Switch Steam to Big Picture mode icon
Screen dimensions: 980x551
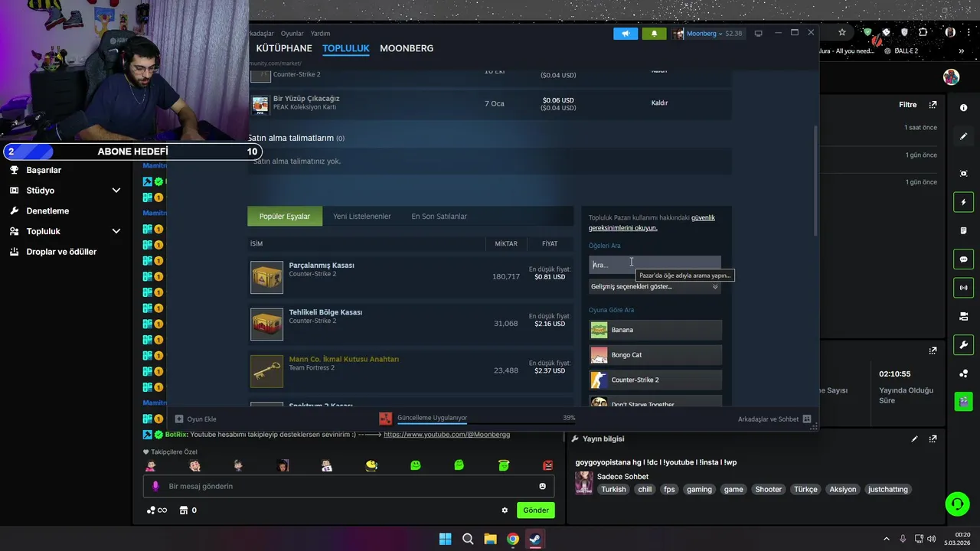point(759,34)
